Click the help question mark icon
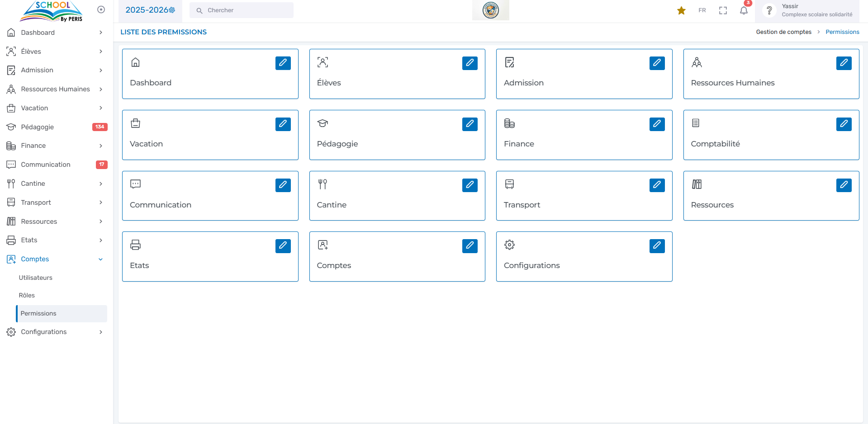This screenshot has width=868, height=424. (x=769, y=10)
